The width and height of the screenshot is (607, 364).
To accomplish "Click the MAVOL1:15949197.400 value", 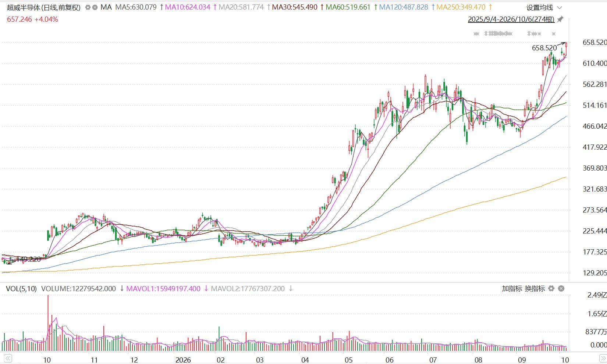I will point(163,289).
